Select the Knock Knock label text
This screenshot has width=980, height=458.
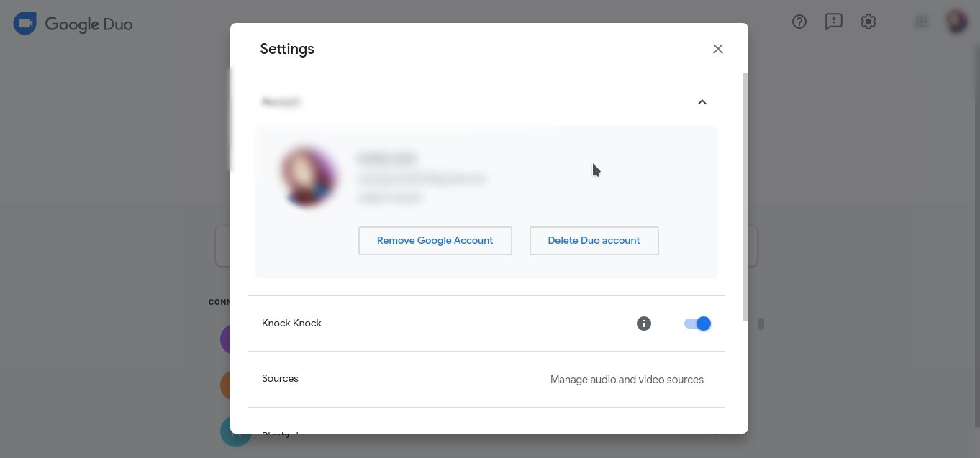point(291,323)
